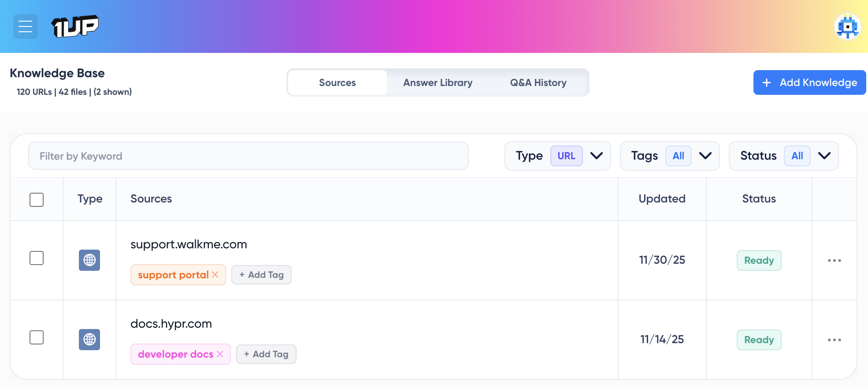Image resolution: width=868 pixels, height=389 pixels.
Task: Click globe icon for docs.hypr.com
Action: pyautogui.click(x=89, y=340)
